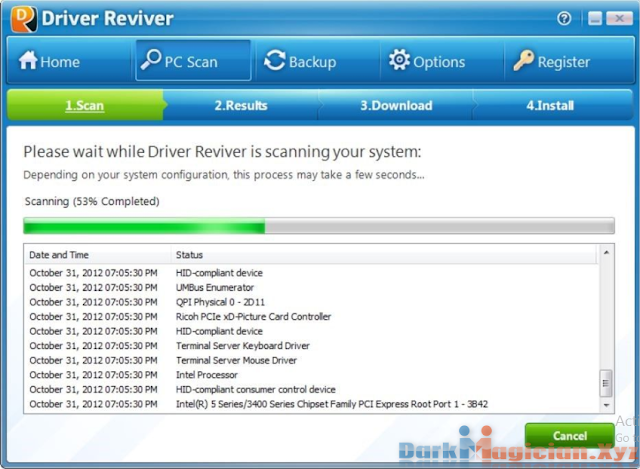
Task: Open the Home tab
Action: [69, 60]
